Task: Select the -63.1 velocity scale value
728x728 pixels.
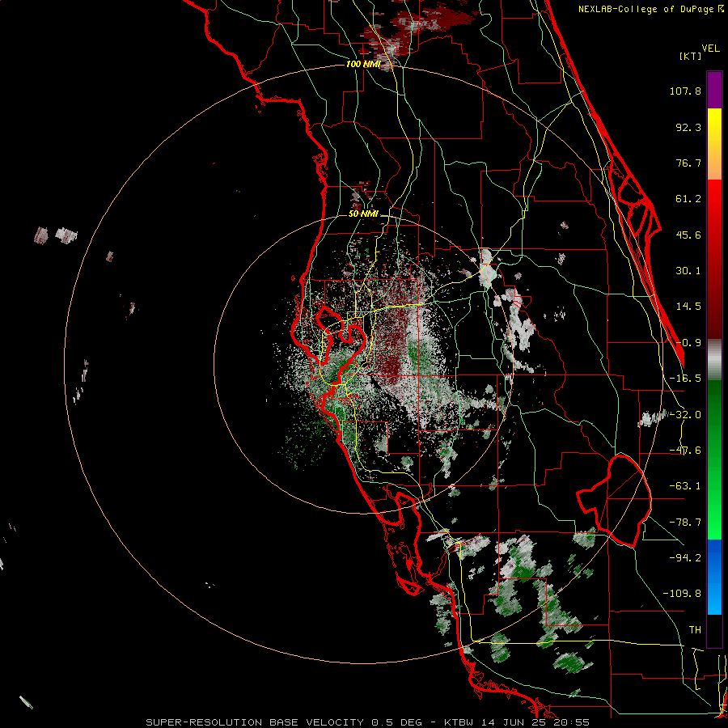Action: click(x=685, y=486)
